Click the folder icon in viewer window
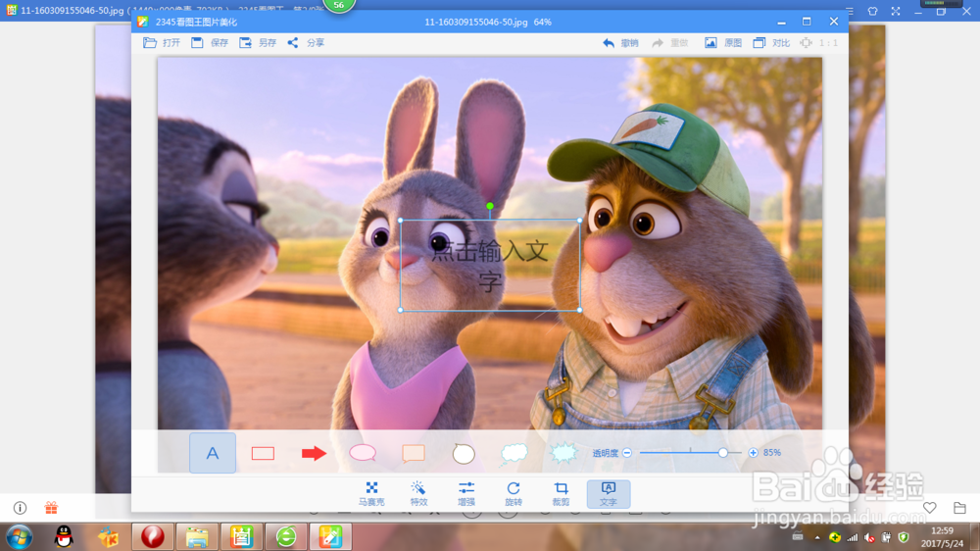The height and width of the screenshot is (551, 980). 960,508
